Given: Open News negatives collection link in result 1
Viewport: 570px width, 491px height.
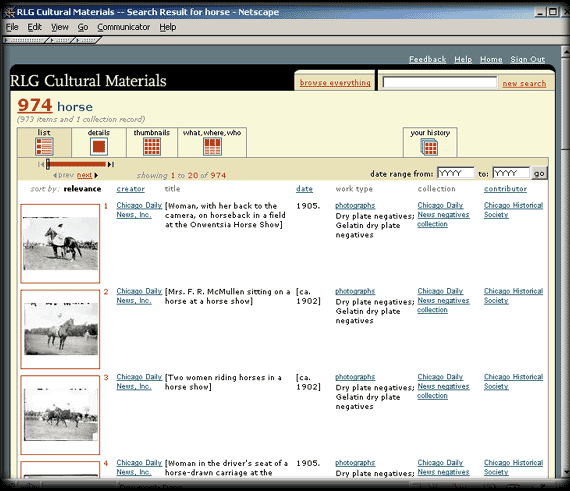Looking at the screenshot, I should 443,215.
